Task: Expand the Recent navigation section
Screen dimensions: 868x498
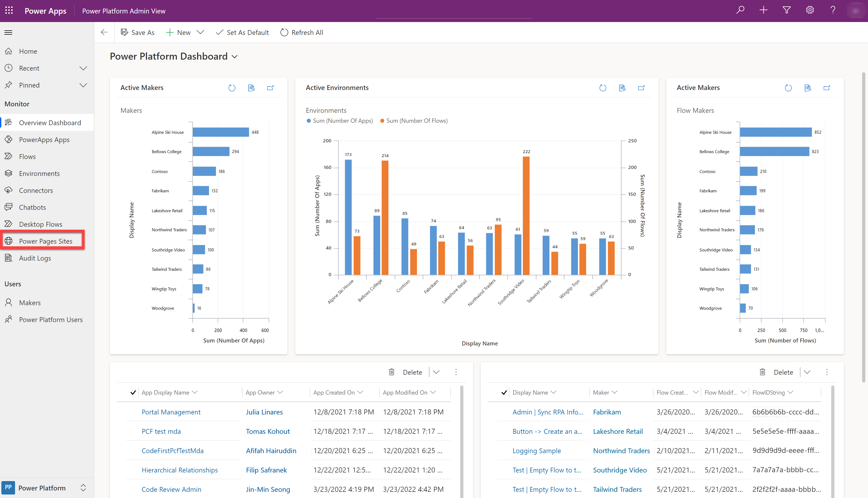Action: coord(85,67)
